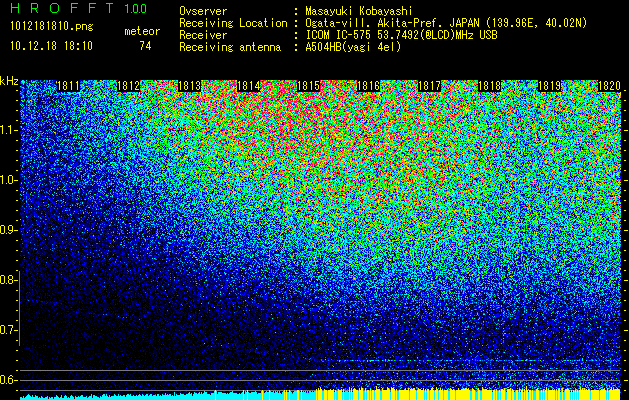Click the HROFFT 1.0.0 title text
Screen dimensions: 629x400
click(x=79, y=8)
